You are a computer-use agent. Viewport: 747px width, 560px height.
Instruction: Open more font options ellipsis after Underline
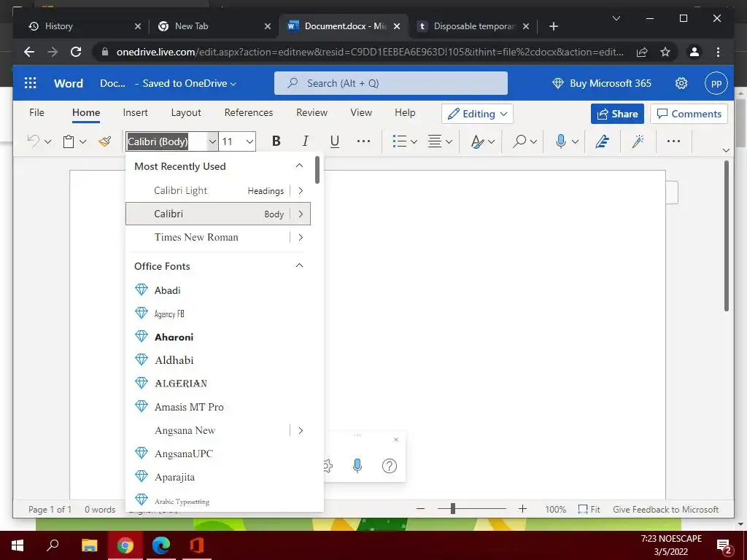[x=363, y=141]
